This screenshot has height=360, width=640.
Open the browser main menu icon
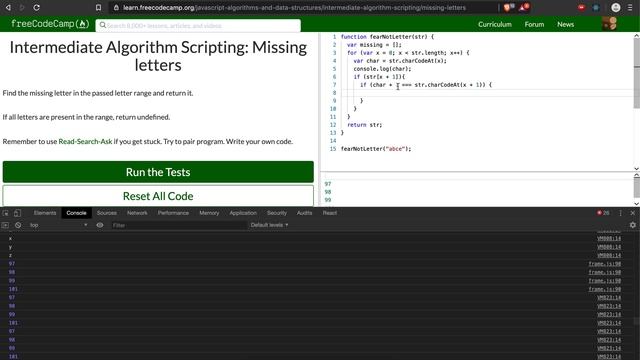[630, 7]
